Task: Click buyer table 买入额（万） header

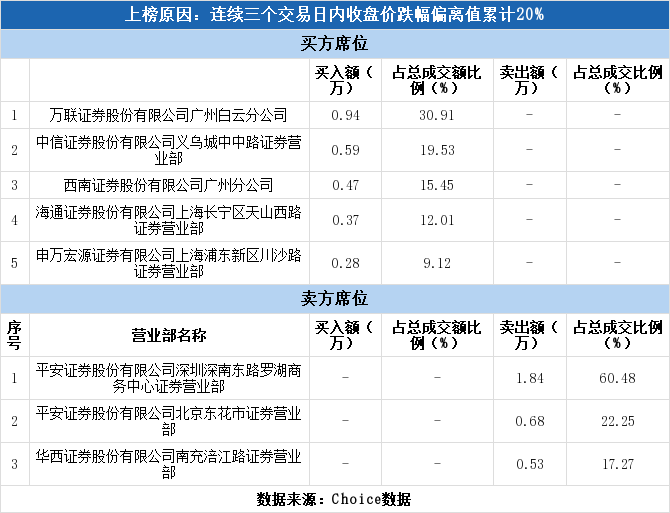Action: 344,80
